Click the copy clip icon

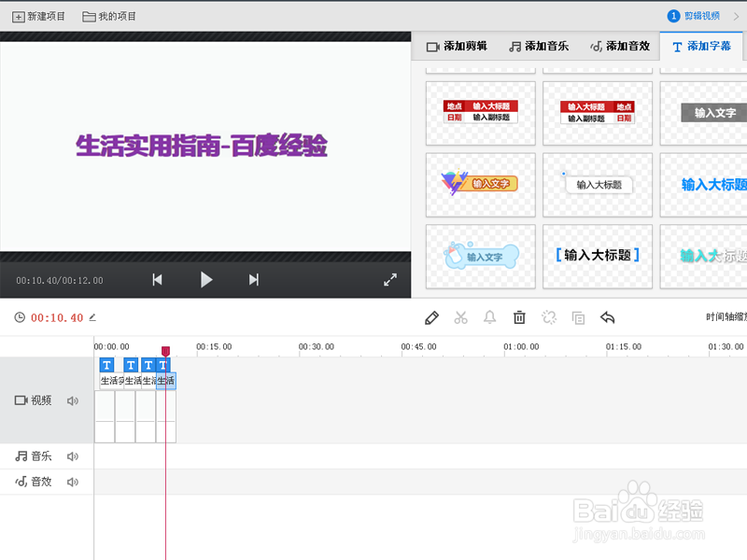pyautogui.click(x=578, y=317)
